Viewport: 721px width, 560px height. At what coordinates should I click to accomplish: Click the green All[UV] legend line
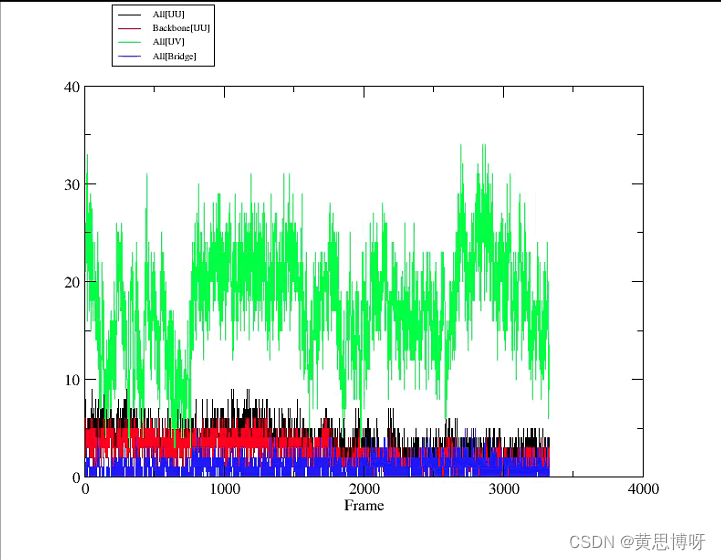click(x=129, y=42)
